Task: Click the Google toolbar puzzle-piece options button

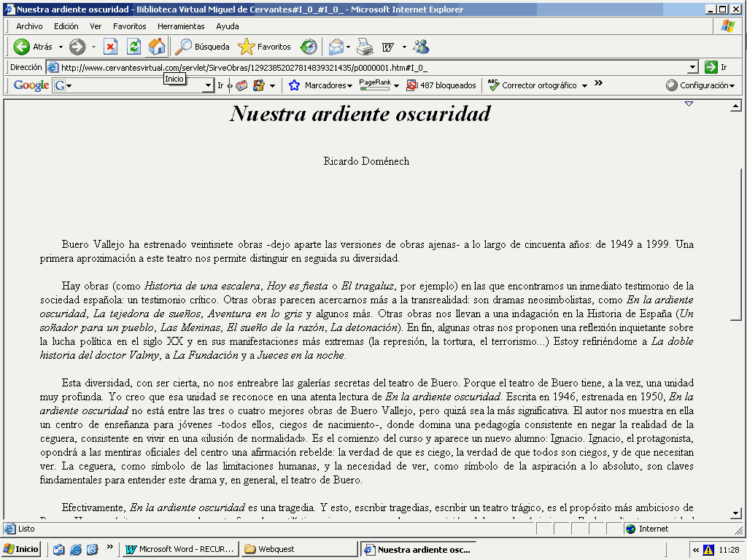Action: click(x=259, y=86)
